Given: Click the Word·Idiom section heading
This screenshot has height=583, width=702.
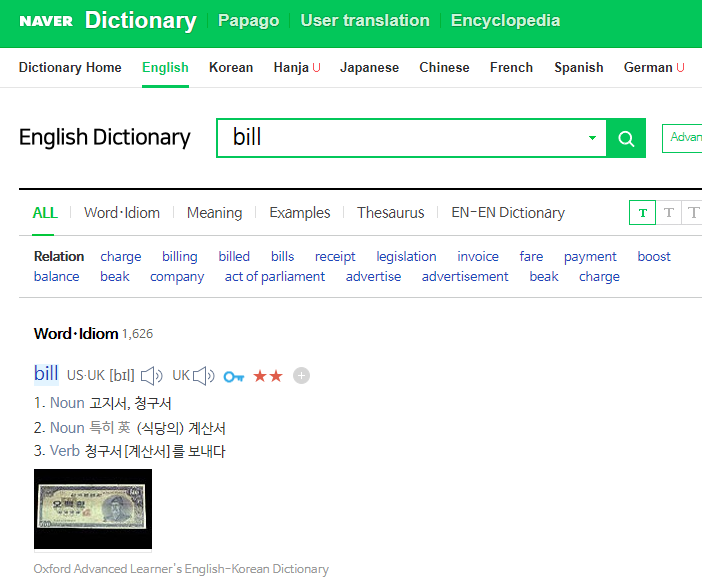Looking at the screenshot, I should (76, 334).
